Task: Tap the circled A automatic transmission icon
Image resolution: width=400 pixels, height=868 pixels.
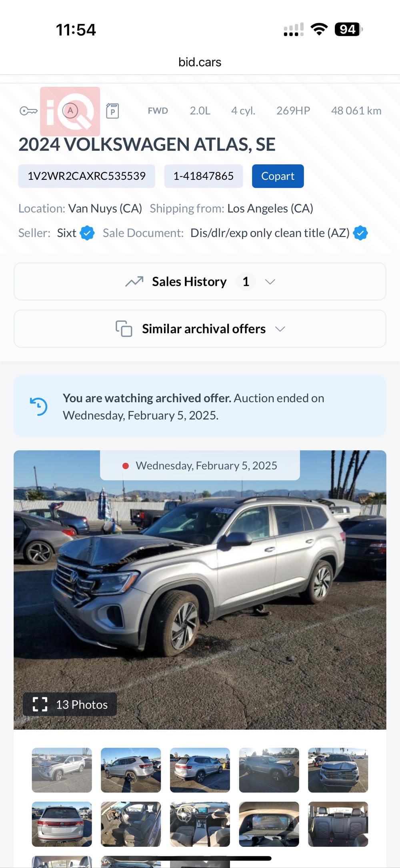Action: (70, 111)
